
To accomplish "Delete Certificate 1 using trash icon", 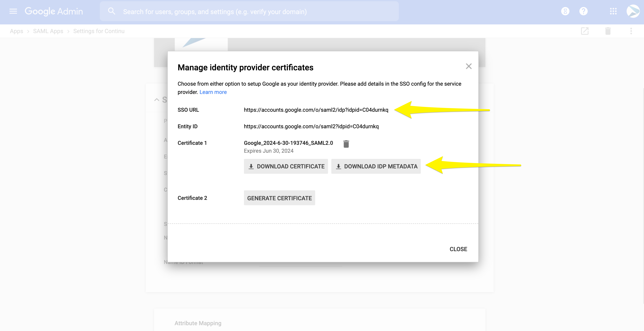I will (346, 144).
